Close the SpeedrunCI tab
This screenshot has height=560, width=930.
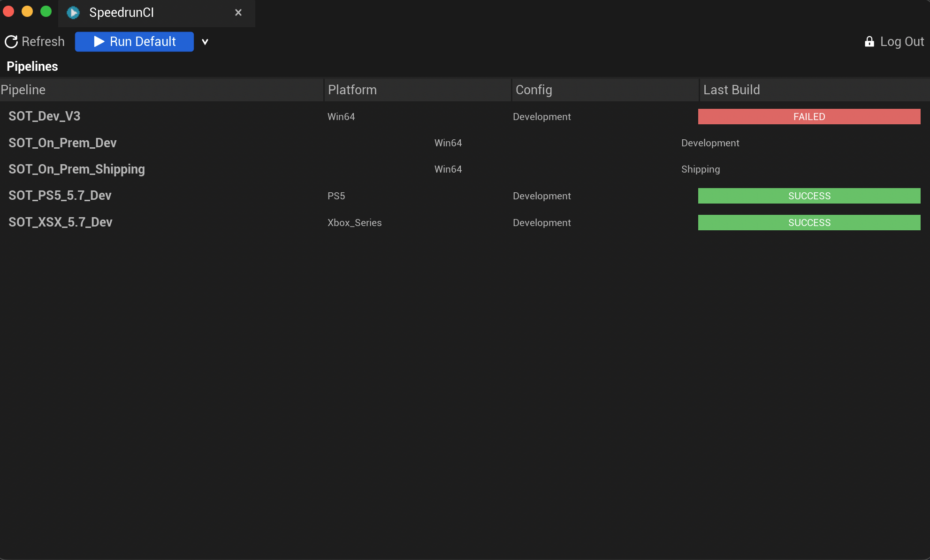point(238,13)
